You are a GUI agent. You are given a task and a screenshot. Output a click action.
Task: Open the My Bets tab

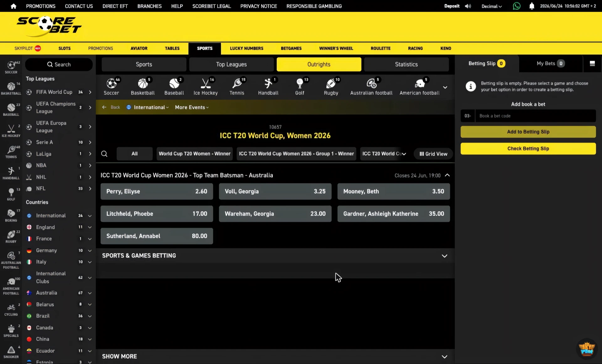point(551,64)
